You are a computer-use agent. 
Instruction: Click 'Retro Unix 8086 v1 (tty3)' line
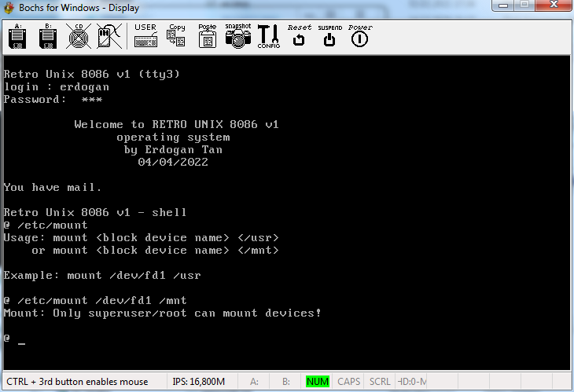[x=91, y=74]
